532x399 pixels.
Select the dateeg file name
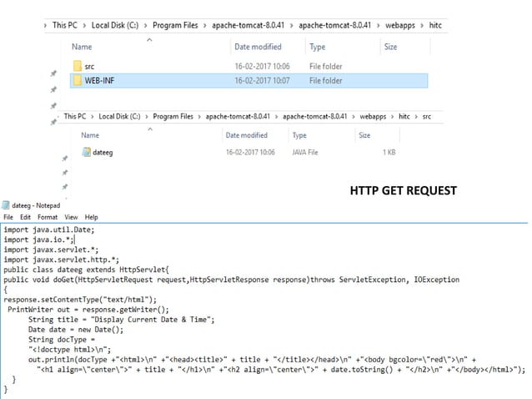103,153
